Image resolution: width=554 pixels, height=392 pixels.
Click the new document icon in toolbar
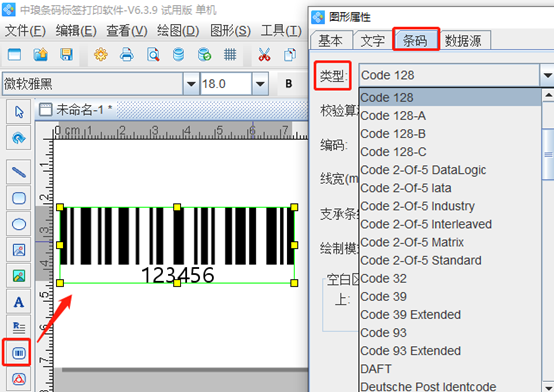click(x=14, y=55)
